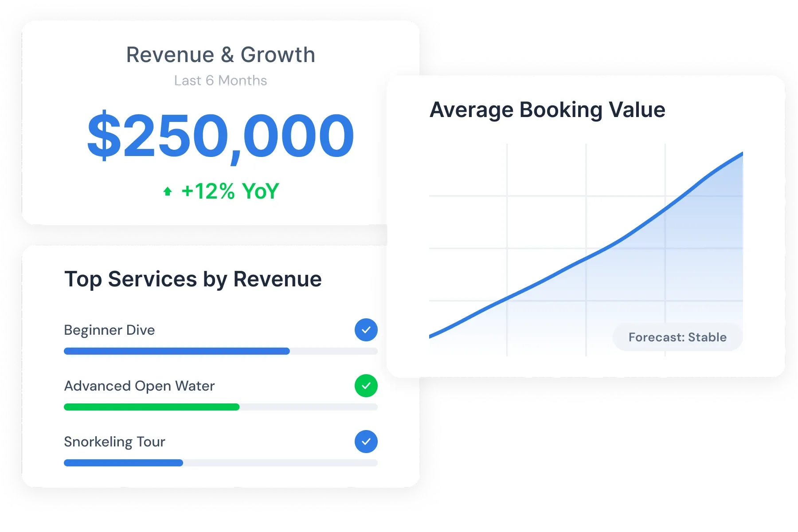Click the Top Services by Revenue heading

[x=193, y=279]
